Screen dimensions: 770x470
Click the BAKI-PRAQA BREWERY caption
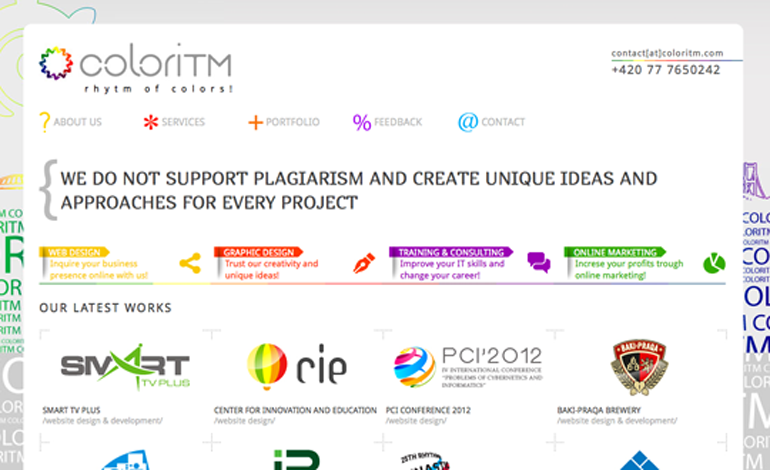599,410
